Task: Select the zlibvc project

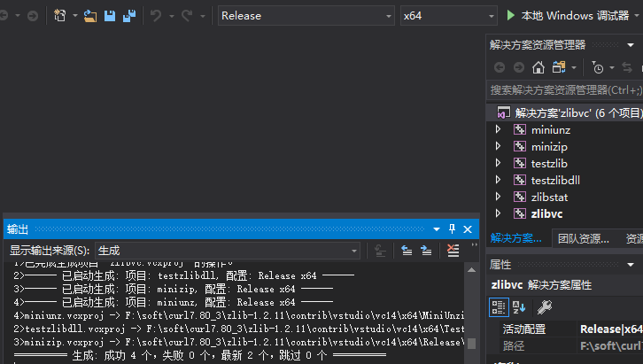Action: (x=546, y=214)
